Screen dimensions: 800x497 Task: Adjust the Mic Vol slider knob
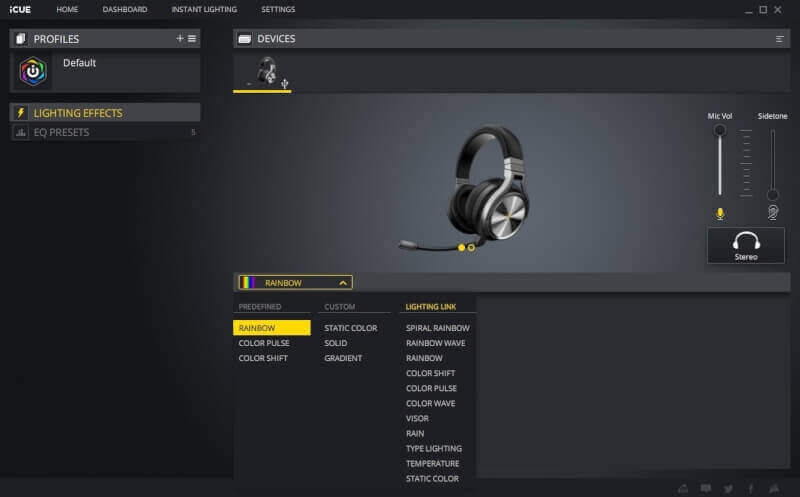click(x=720, y=130)
